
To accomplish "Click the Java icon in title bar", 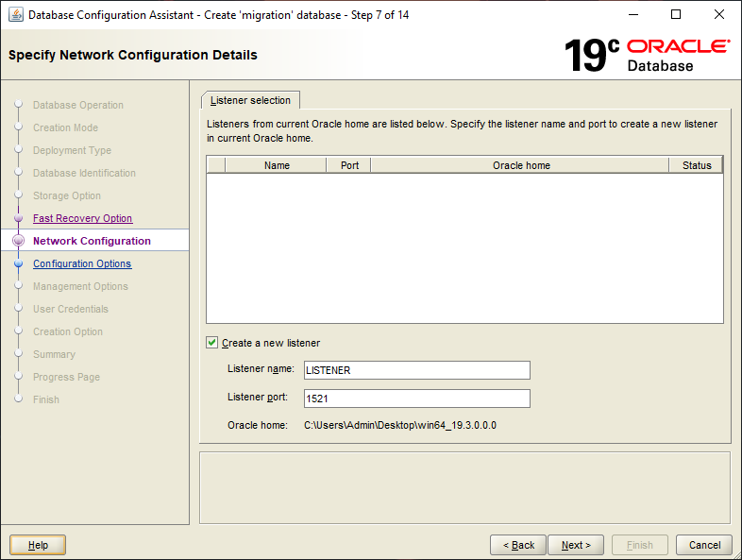I will point(16,15).
